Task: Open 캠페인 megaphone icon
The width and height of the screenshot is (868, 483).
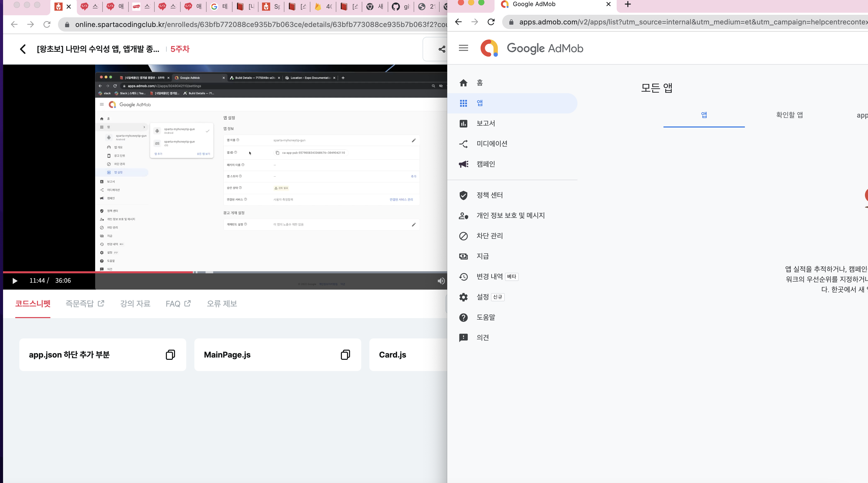Action: click(x=463, y=164)
